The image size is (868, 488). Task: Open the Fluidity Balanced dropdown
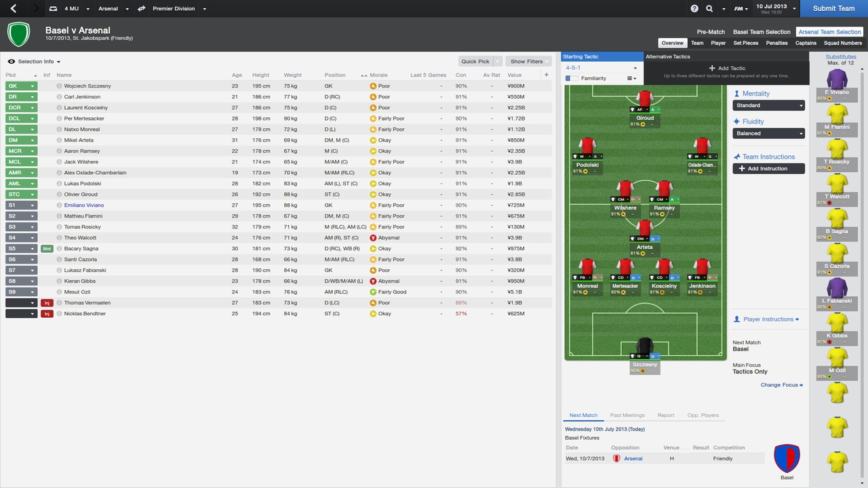click(768, 134)
